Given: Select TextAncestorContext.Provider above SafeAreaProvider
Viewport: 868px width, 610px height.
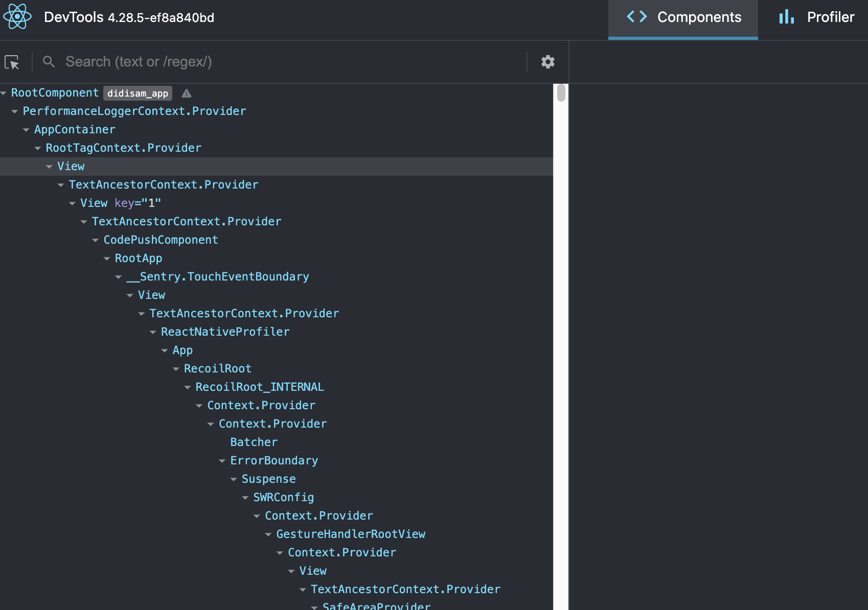Looking at the screenshot, I should pos(406,590).
